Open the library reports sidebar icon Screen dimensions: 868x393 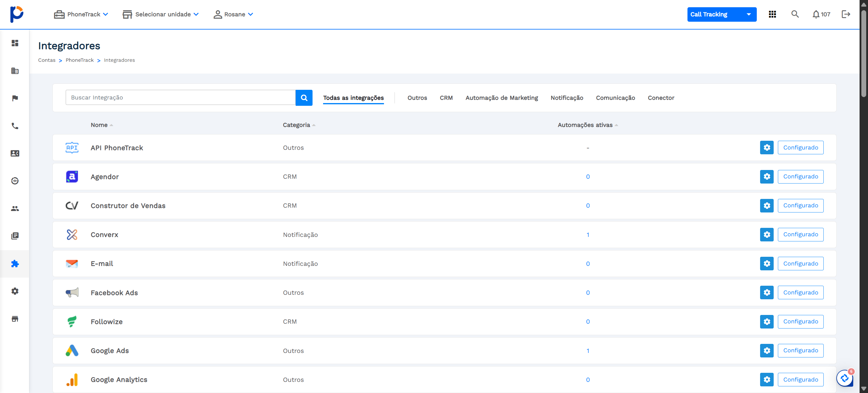point(15,236)
